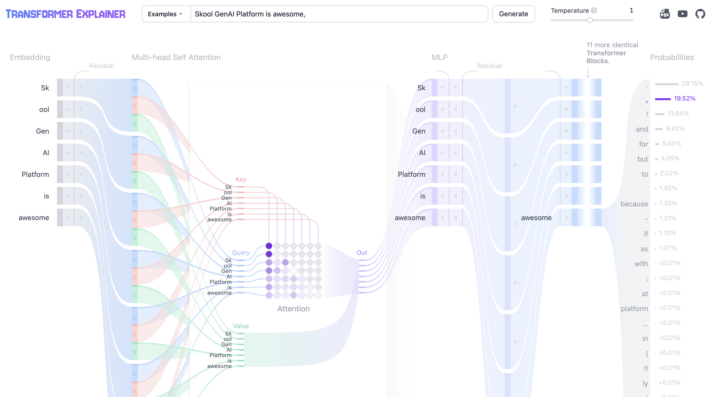Click the highlighted 19.52% probability value
The width and height of the screenshot is (720, 397).
pos(684,98)
